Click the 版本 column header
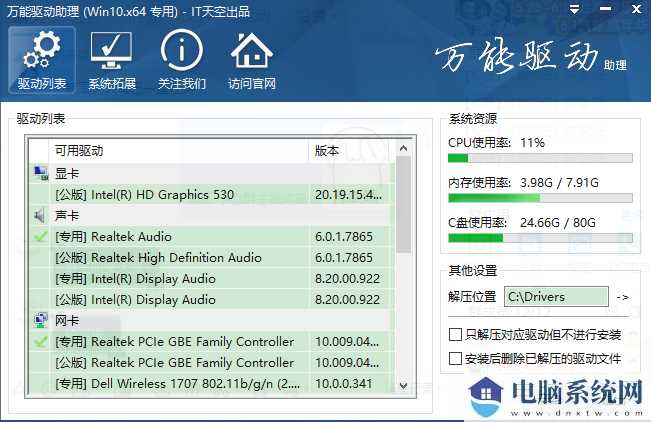 tap(349, 150)
